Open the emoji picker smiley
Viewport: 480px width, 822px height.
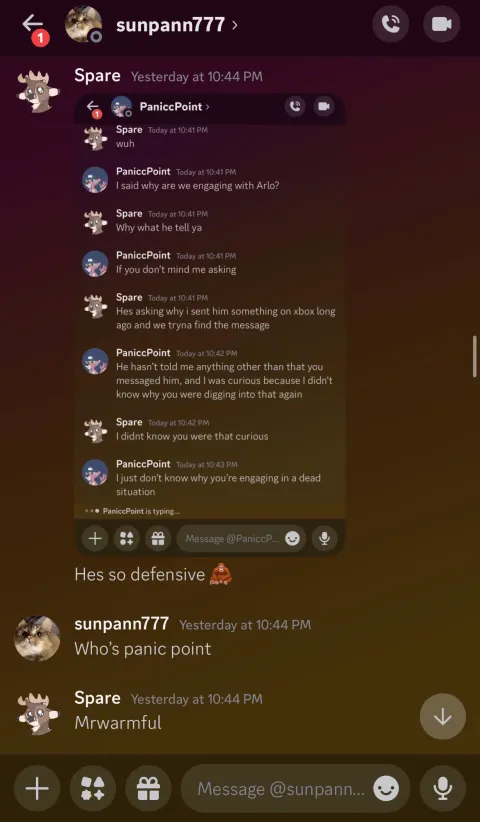[x=386, y=788]
